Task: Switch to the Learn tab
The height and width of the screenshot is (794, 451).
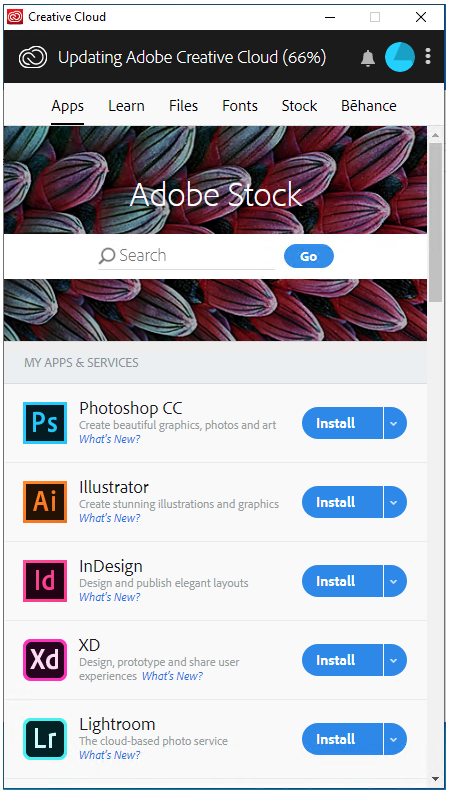Action: point(127,106)
